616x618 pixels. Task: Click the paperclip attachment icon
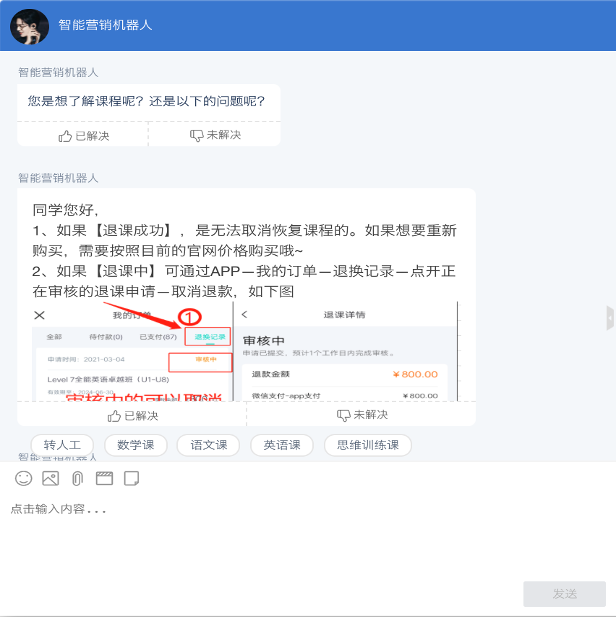78,478
